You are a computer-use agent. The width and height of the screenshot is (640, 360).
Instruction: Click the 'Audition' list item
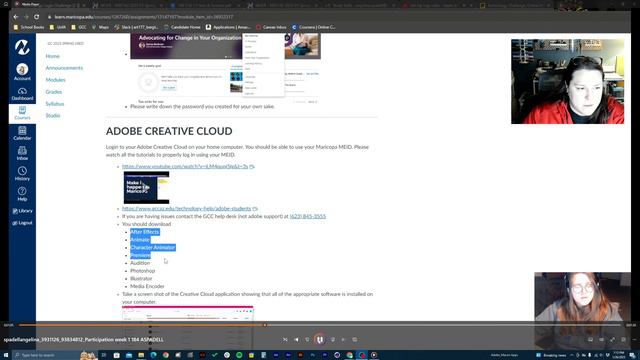click(140, 263)
